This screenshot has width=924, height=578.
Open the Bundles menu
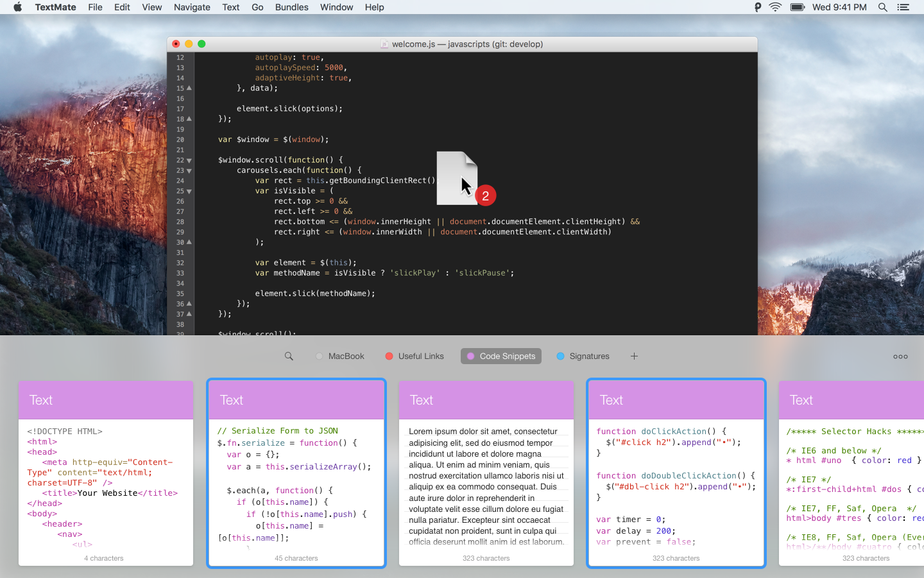291,7
